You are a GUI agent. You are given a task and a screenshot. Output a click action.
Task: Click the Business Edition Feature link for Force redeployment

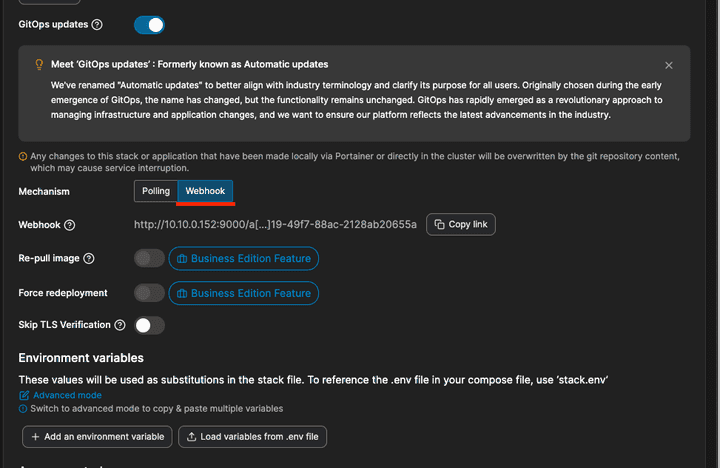coord(244,293)
